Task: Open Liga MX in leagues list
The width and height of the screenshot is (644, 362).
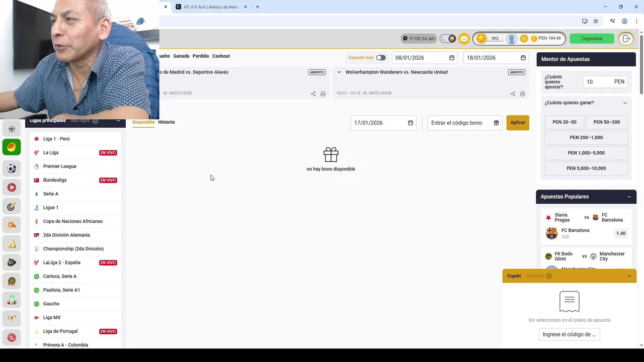Action: (x=75, y=318)
